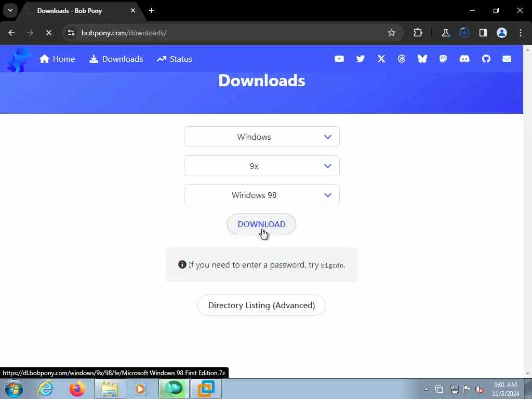Screen dimensions: 532x399
Task: Open Directory Listing (Advanced)
Action: point(262,305)
